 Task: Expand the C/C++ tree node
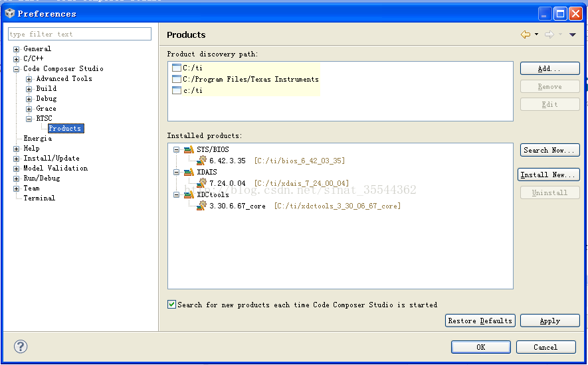coord(16,59)
